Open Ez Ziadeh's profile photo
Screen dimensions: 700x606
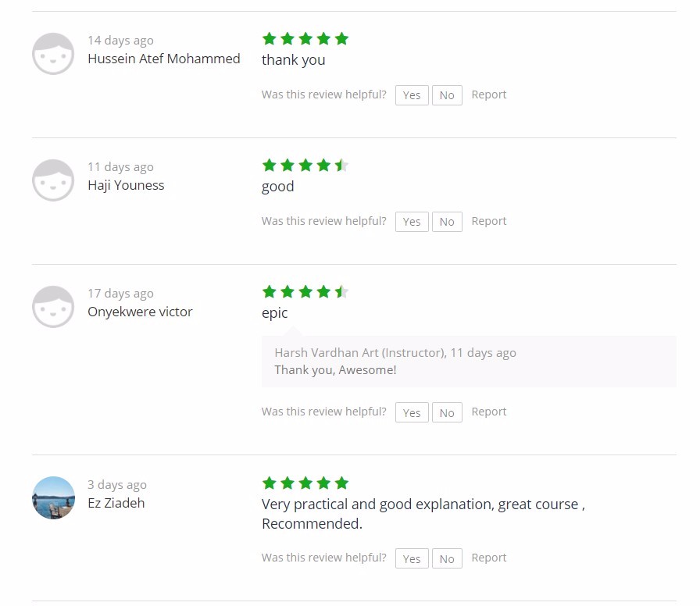tap(53, 497)
